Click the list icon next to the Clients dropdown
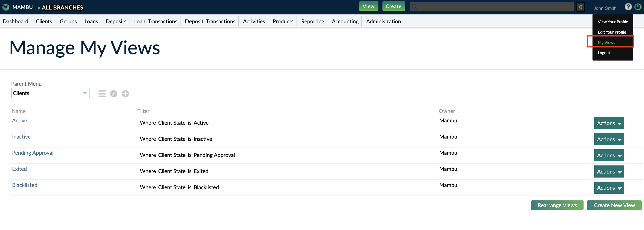The width and height of the screenshot is (644, 230). point(102,94)
